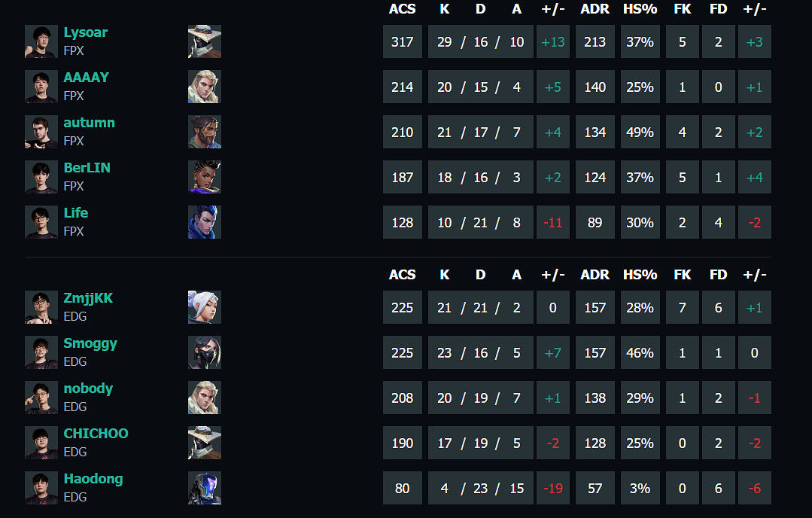Click Lysoar's ACS value of 317
Image resolution: width=812 pixels, height=518 pixels.
(403, 42)
